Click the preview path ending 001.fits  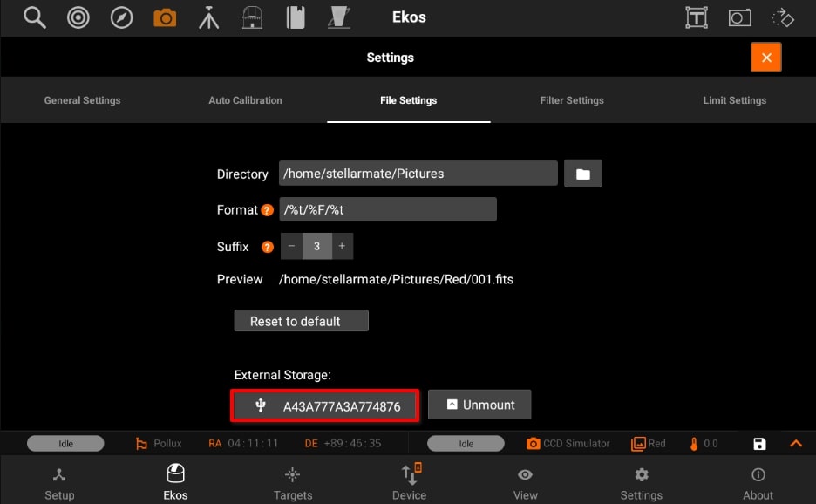pos(396,280)
